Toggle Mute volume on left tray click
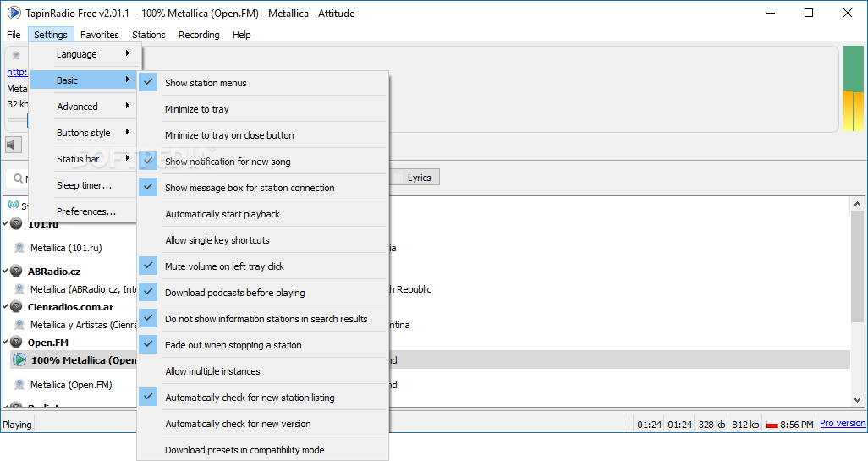Screen dimensions: 868x461 (263, 266)
